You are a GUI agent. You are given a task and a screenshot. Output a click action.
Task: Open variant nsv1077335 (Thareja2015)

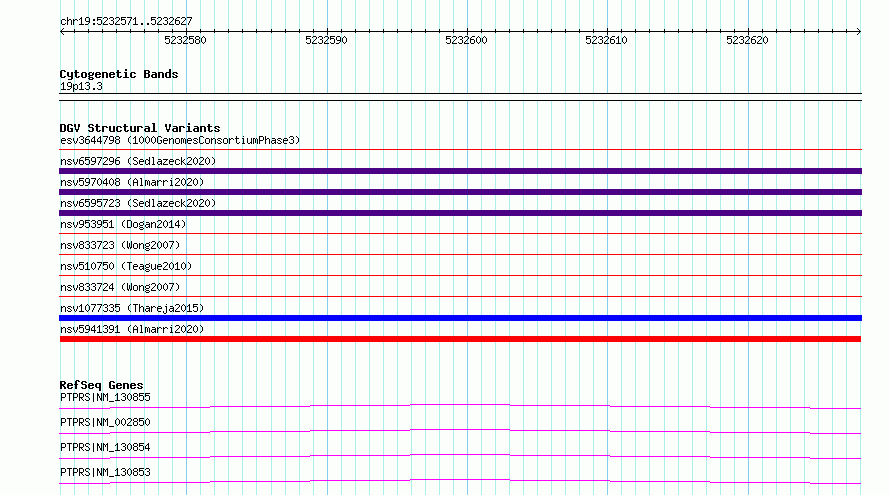pos(132,308)
